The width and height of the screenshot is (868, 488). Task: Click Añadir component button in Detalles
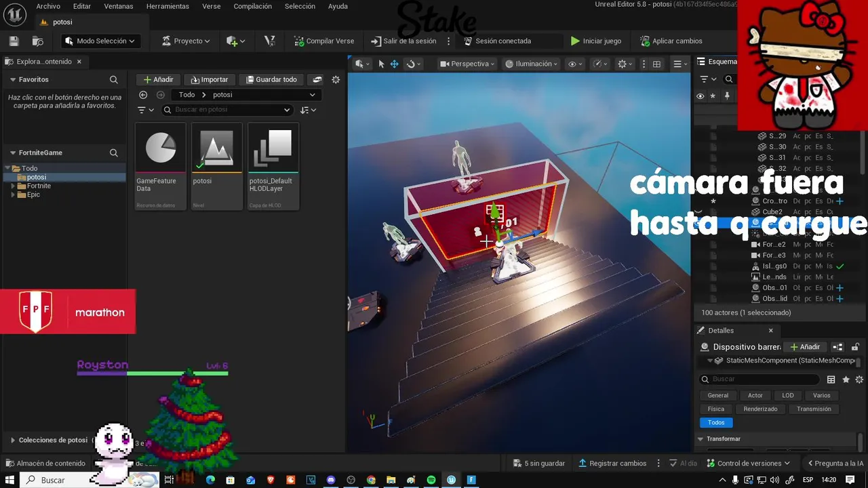(x=805, y=347)
